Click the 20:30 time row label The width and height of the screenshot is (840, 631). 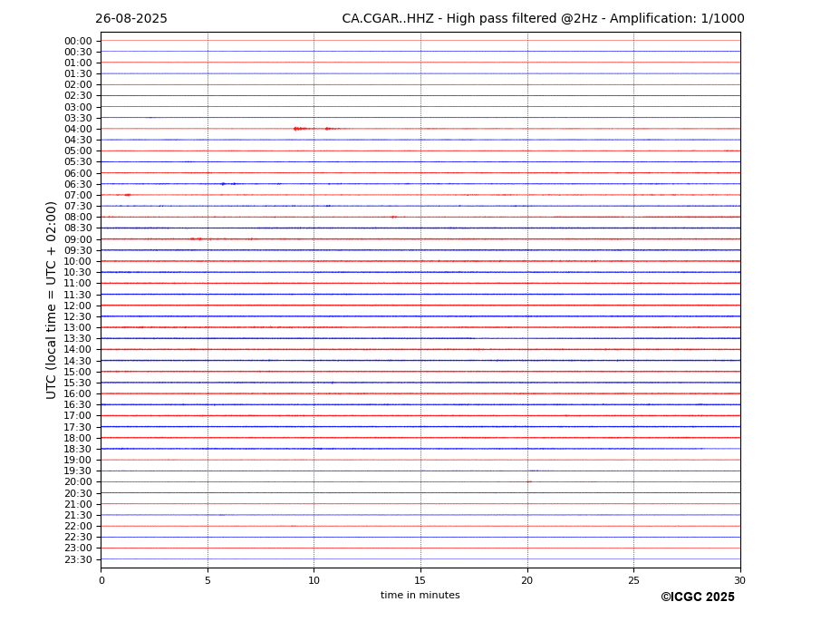[x=78, y=493]
